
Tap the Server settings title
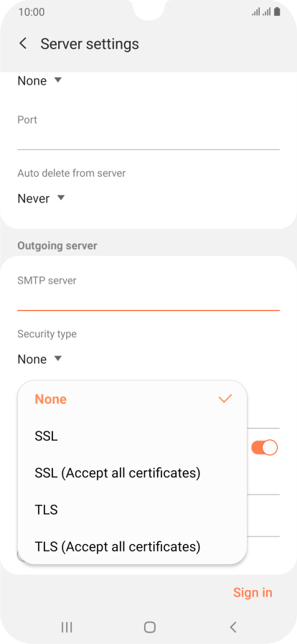tap(90, 44)
